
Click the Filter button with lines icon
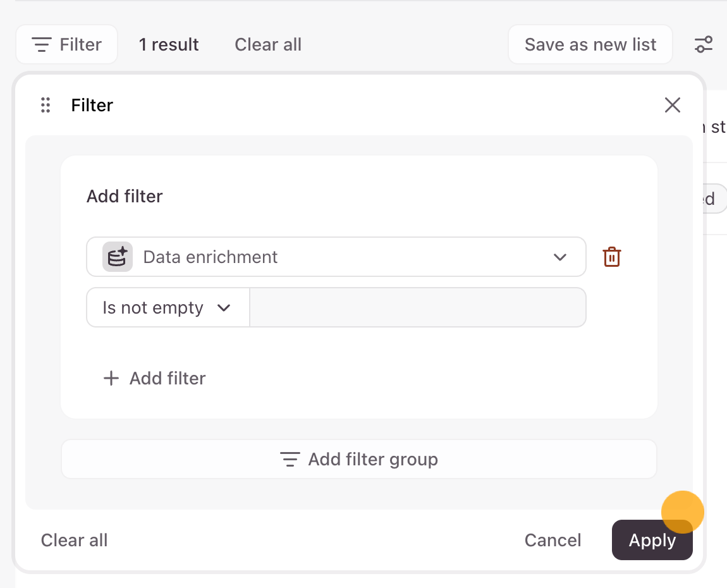point(66,45)
